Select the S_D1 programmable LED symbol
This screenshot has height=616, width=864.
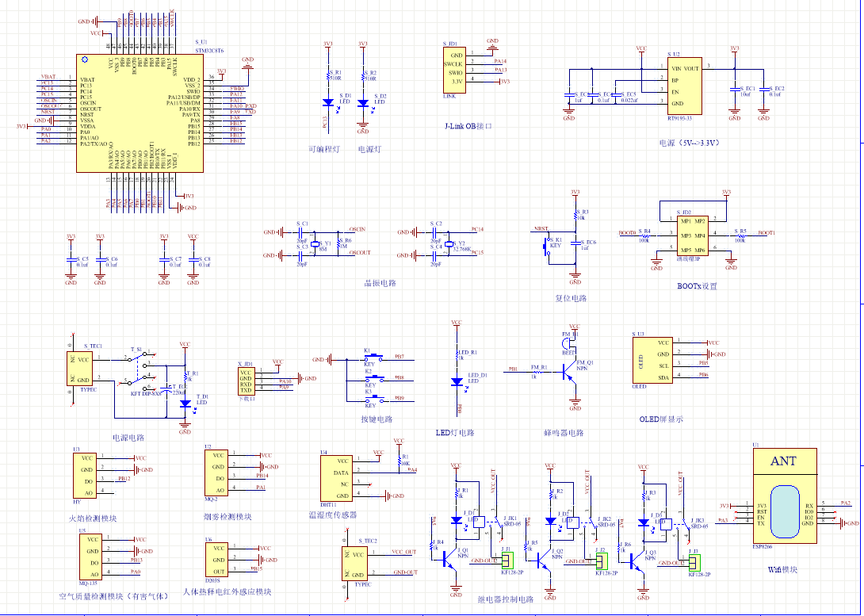point(328,103)
